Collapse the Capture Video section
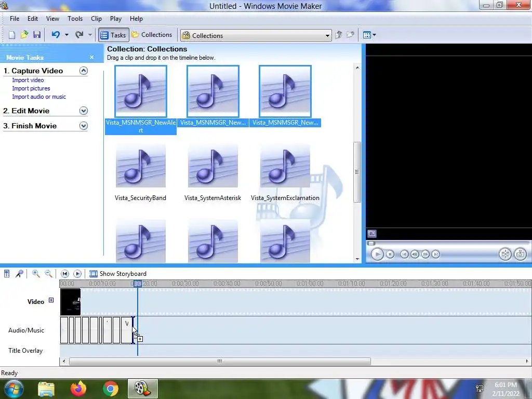Image resolution: width=532 pixels, height=399 pixels. 84,71
